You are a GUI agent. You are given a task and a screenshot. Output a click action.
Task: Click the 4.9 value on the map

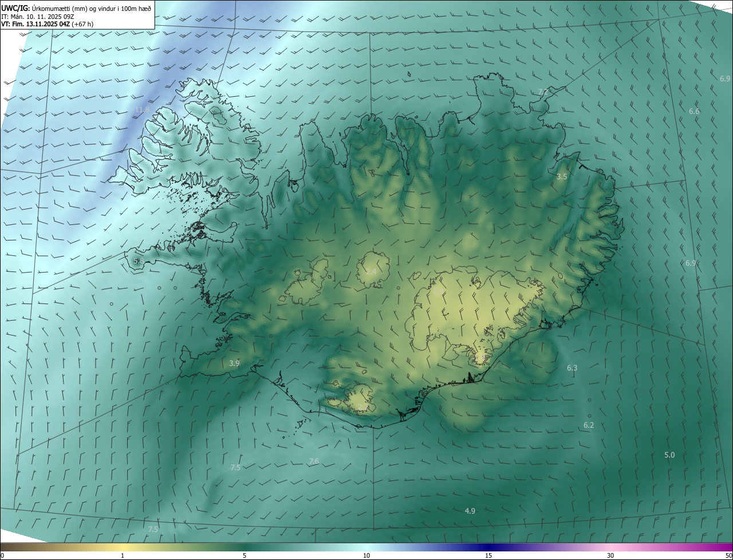(470, 510)
